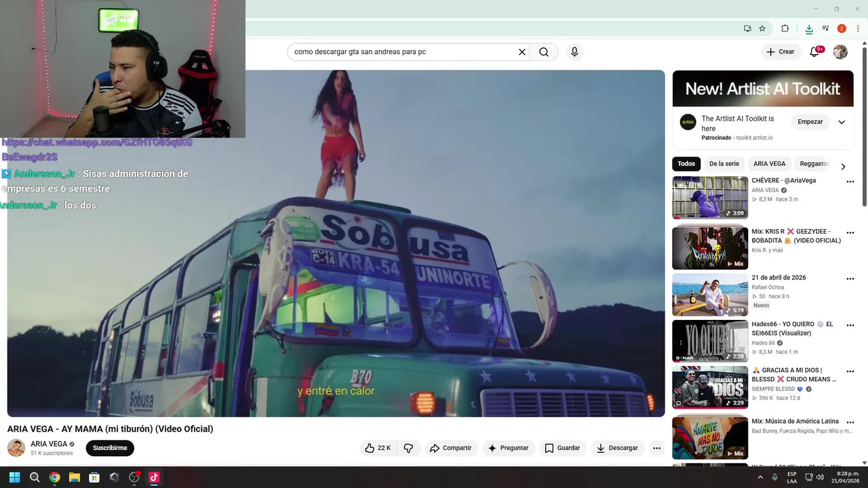Open options for 21 de abril video
The width and height of the screenshot is (868, 488).
click(x=850, y=279)
